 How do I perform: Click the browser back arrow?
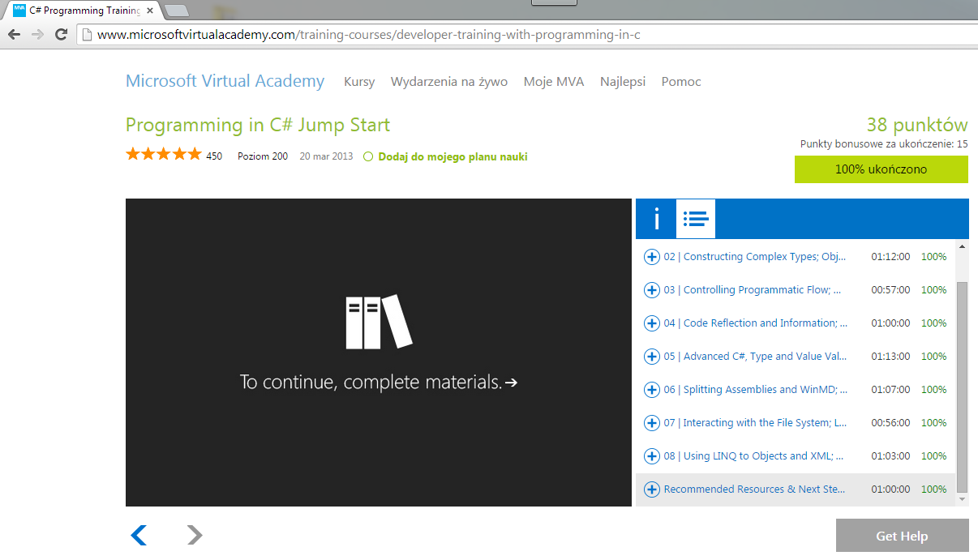click(x=14, y=35)
